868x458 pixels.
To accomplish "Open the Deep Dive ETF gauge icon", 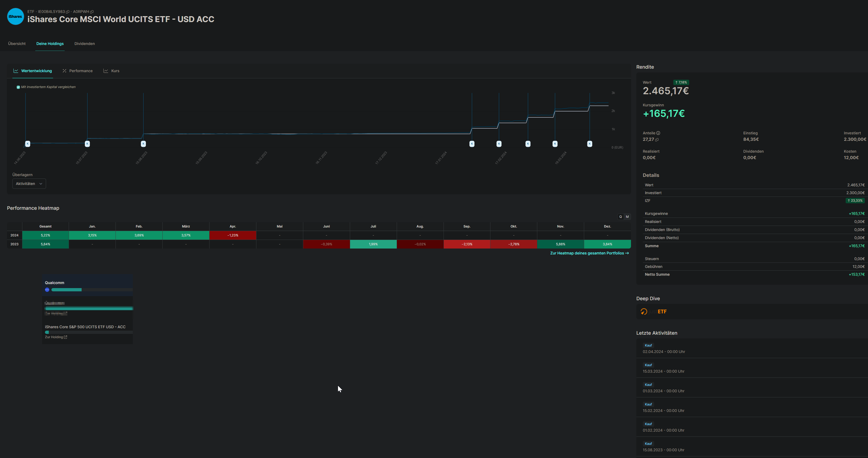I will click(644, 312).
